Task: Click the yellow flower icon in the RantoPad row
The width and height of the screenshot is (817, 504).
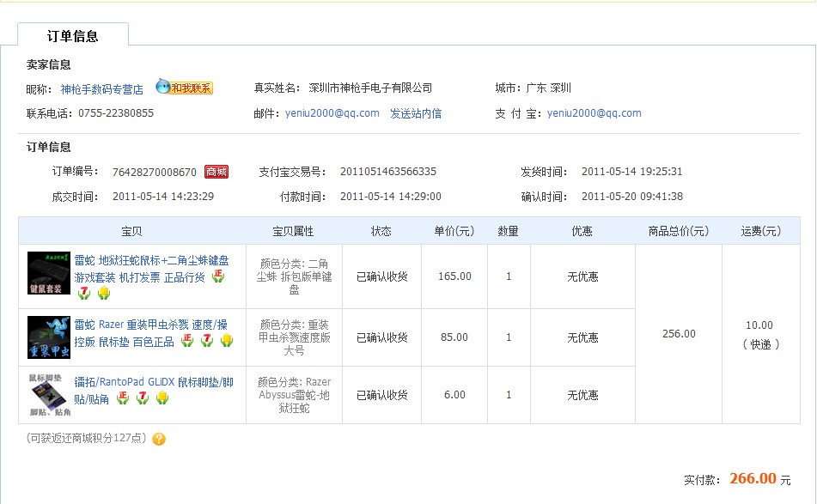Action: [x=162, y=398]
